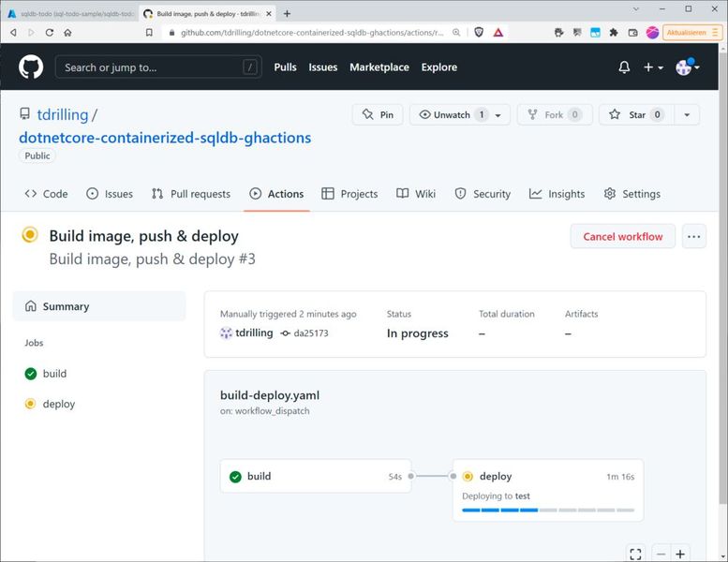Switch to the Insights tab
Viewport: 728px width, 562px height.
tap(557, 194)
